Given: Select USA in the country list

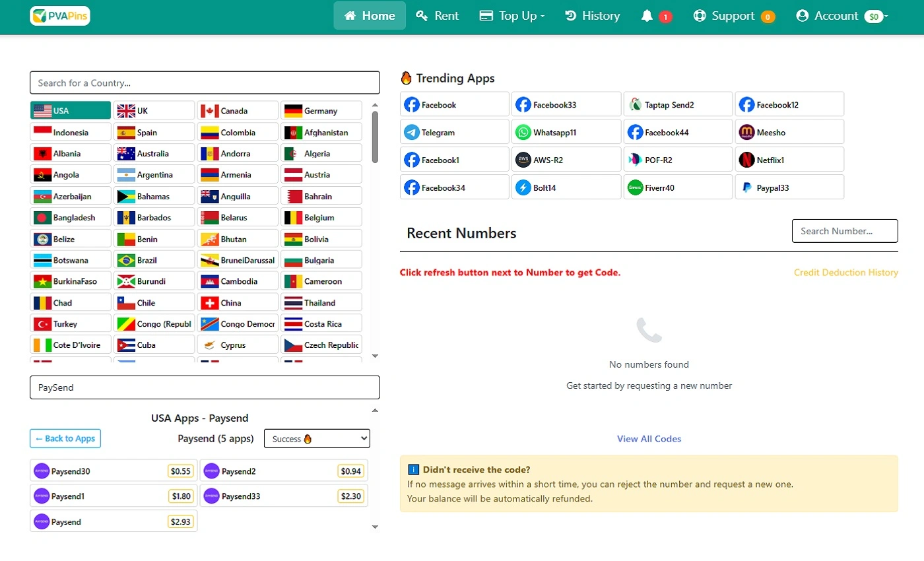Looking at the screenshot, I should tap(71, 110).
